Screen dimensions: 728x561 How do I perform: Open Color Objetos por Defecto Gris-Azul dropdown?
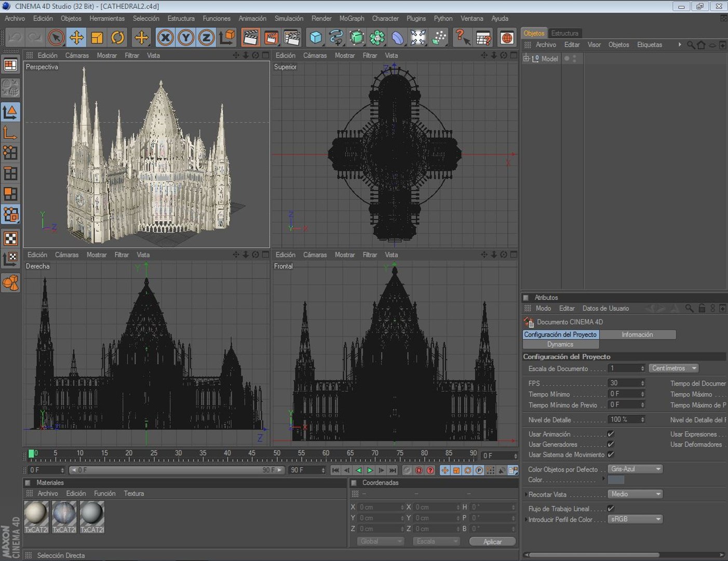point(635,469)
